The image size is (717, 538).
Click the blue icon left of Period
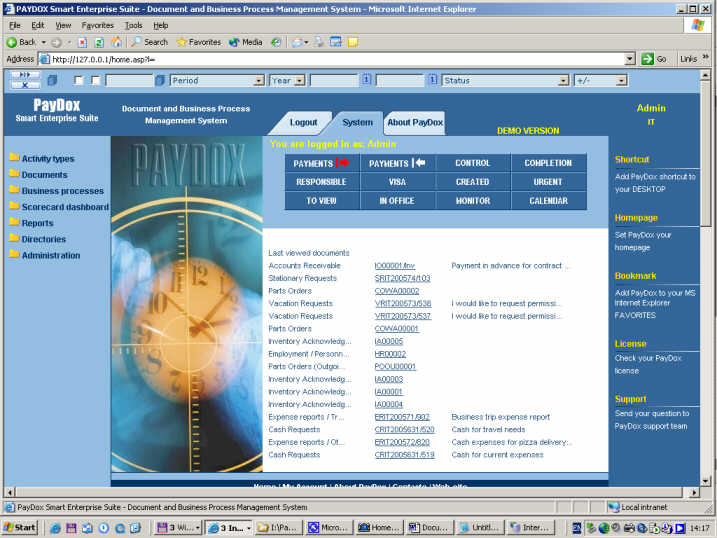point(160,80)
